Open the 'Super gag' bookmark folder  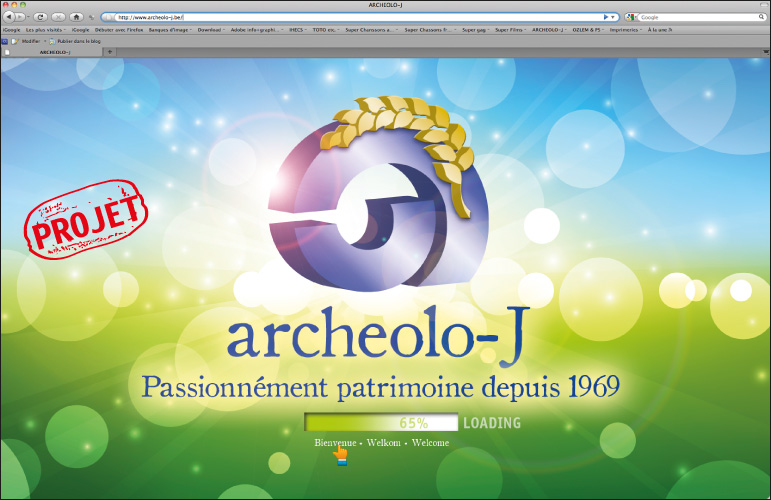(475, 30)
